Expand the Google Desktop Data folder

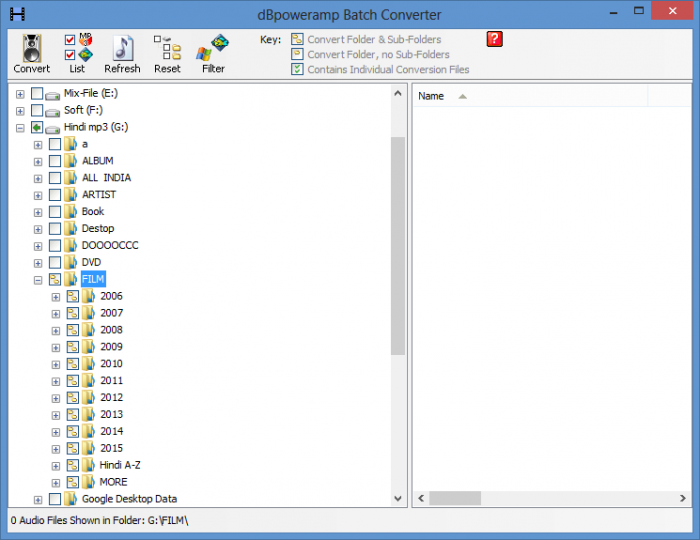38,500
